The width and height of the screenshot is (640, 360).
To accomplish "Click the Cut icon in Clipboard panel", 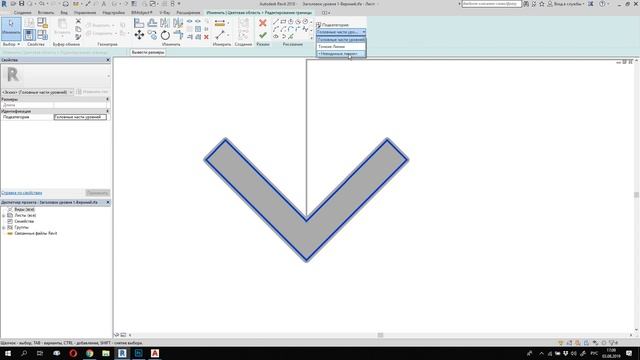I will [x=78, y=21].
